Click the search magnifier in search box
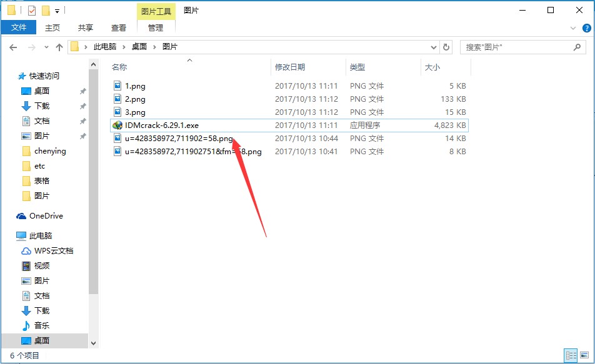 577,47
